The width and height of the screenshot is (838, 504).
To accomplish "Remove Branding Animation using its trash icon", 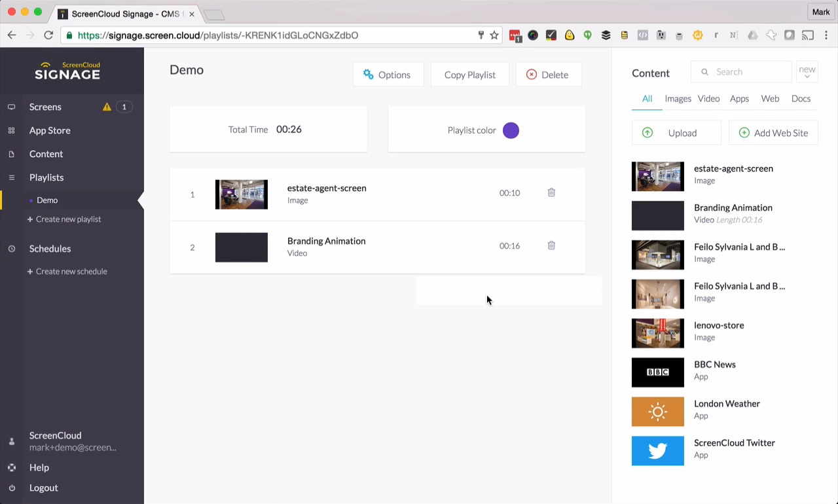I will coord(551,245).
